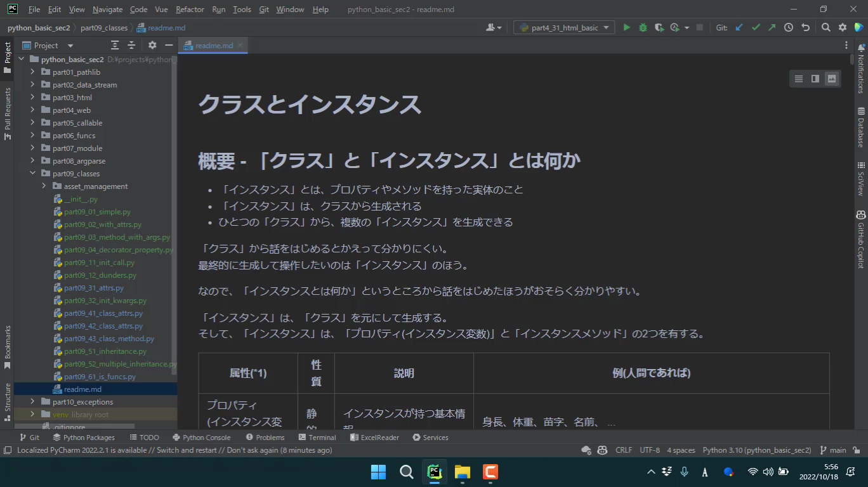Run the part4_31_html_basic configuration
This screenshot has width=868, height=487.
pyautogui.click(x=626, y=27)
